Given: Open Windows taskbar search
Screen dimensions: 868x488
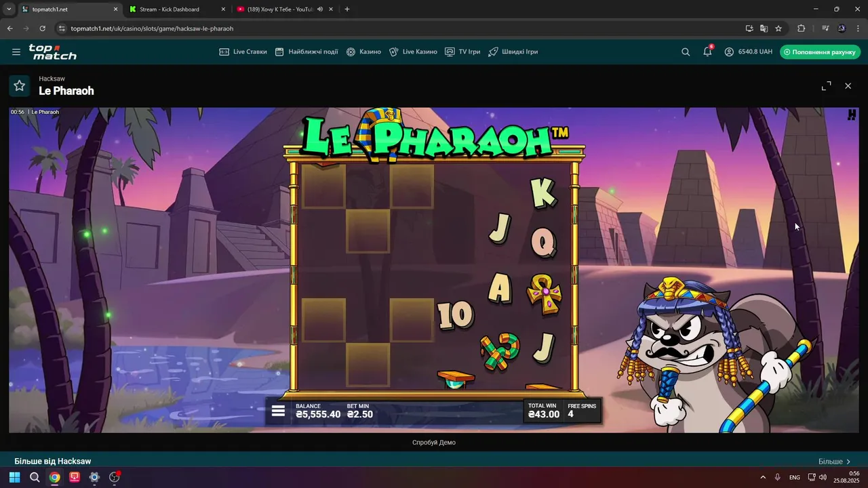Looking at the screenshot, I should pos(35,477).
